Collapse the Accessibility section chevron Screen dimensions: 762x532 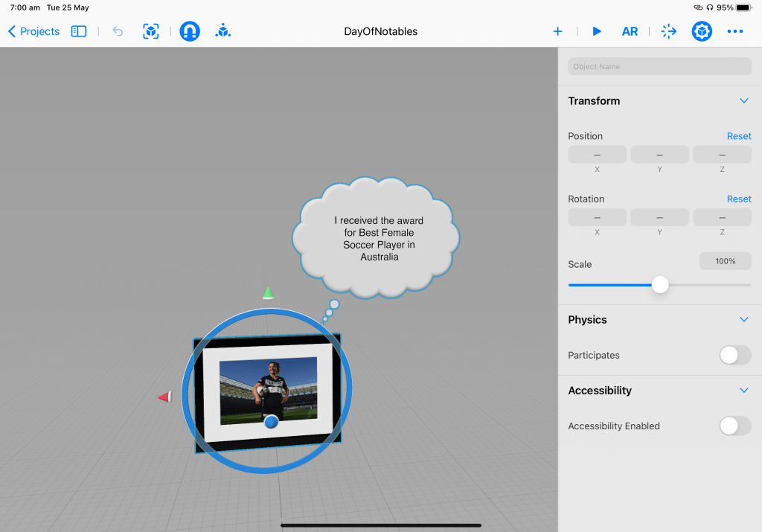click(743, 390)
